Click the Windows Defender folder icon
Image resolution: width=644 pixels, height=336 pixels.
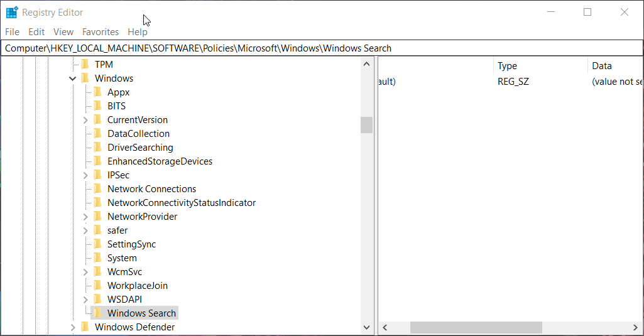pyautogui.click(x=85, y=327)
